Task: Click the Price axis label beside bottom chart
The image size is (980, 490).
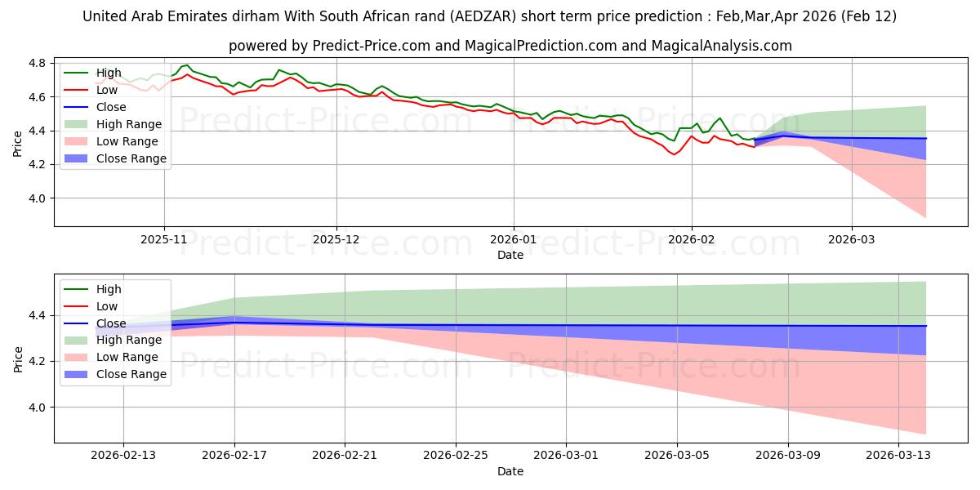Action: coord(18,359)
